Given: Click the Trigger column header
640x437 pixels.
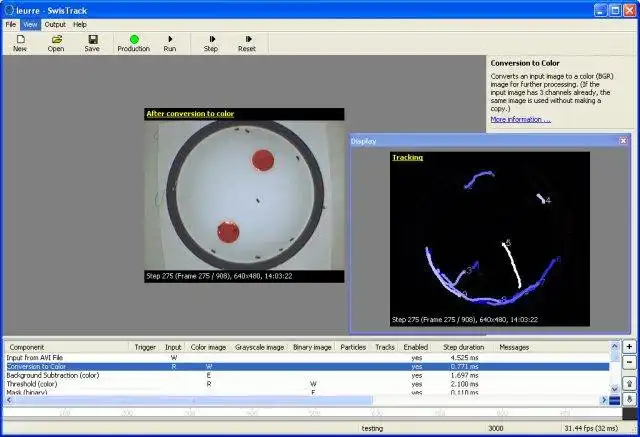Looking at the screenshot, I should (x=145, y=347).
